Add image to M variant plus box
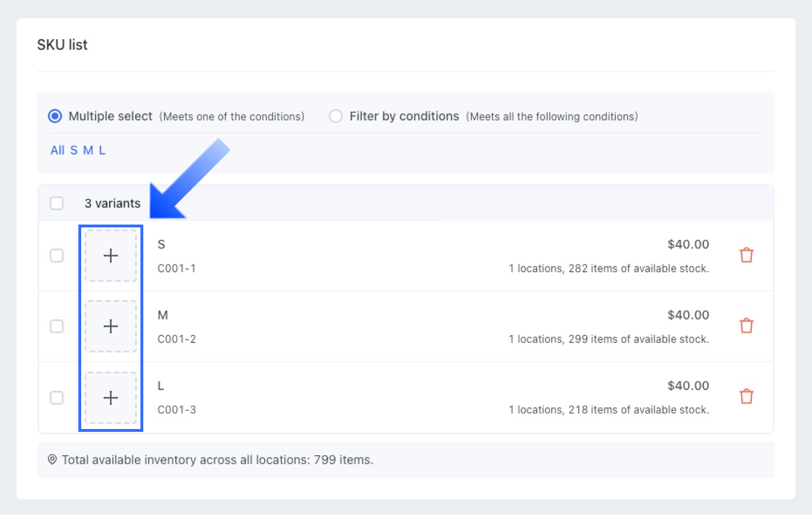 tap(111, 326)
